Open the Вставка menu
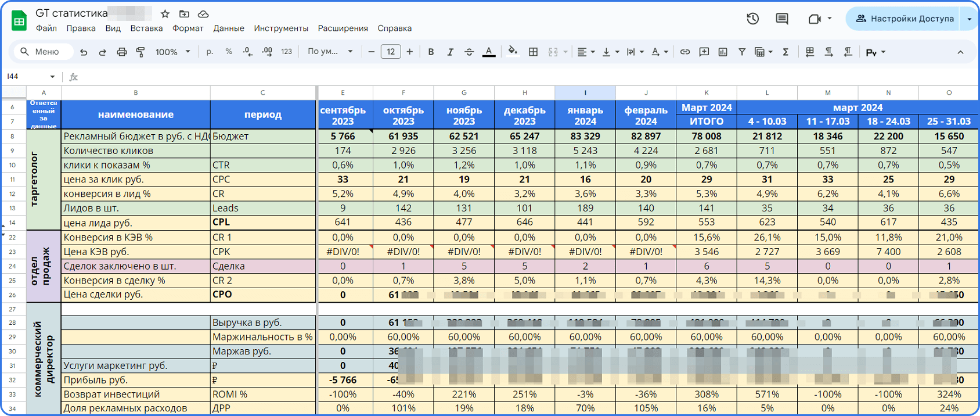The image size is (980, 416). point(146,28)
